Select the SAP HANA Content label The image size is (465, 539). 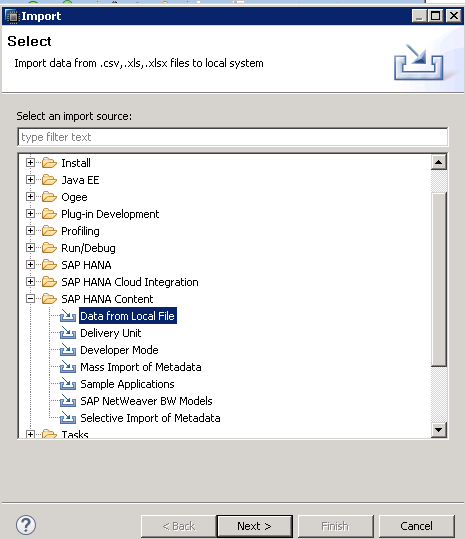click(107, 299)
